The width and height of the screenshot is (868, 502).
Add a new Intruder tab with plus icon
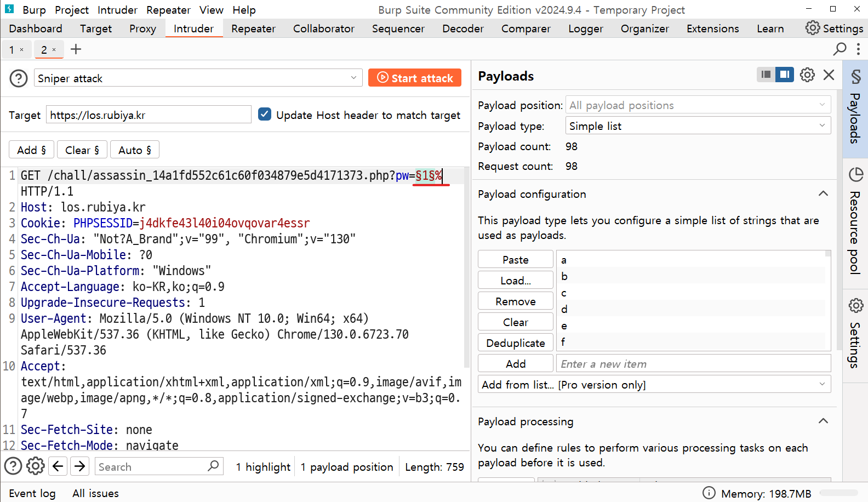pyautogui.click(x=76, y=49)
